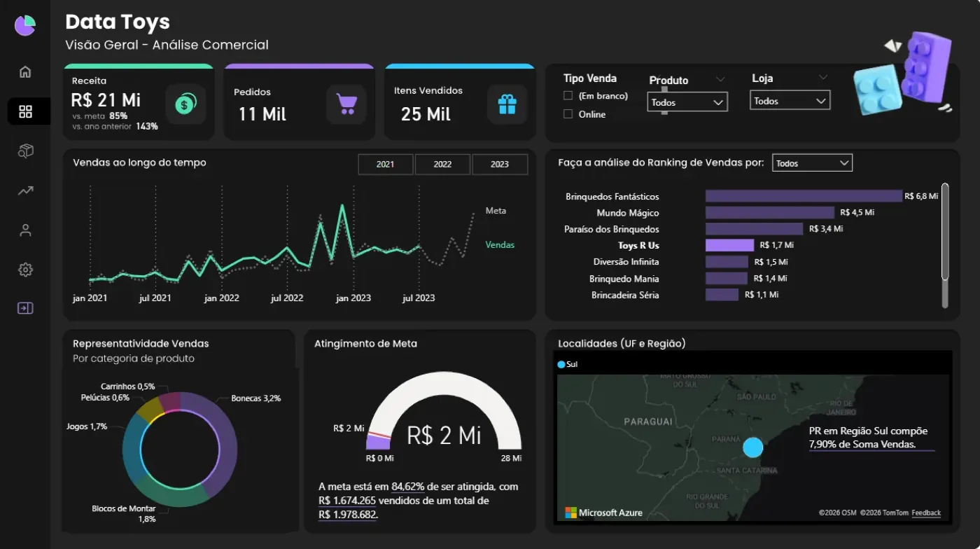The image size is (980, 549).
Task: Select the highlighted Toys R Us bar
Action: (729, 245)
